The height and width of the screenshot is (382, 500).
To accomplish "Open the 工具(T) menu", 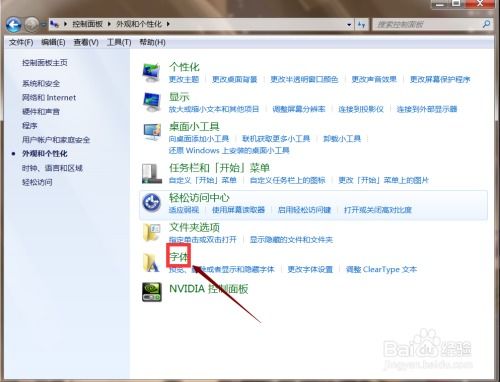I will tap(119, 42).
